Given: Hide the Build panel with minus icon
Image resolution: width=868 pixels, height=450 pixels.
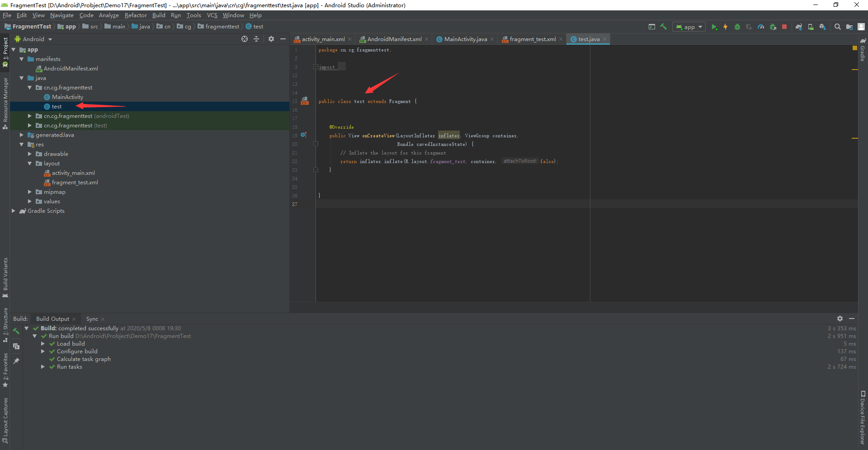Looking at the screenshot, I should coord(852,319).
